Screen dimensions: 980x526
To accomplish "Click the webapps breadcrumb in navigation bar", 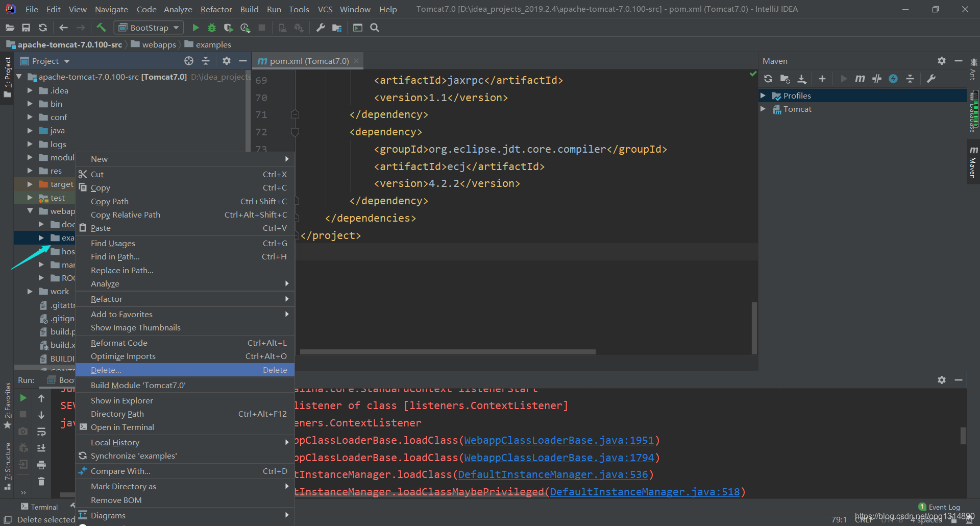I will [x=154, y=44].
